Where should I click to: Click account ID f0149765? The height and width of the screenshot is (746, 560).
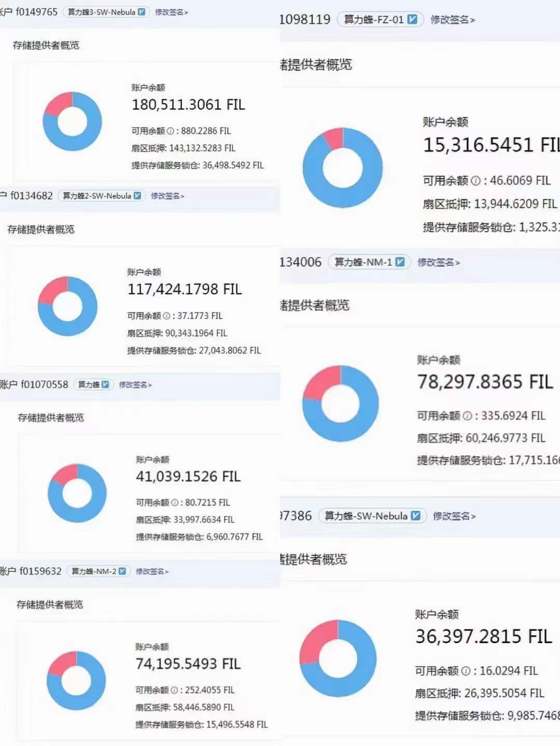coord(36,11)
